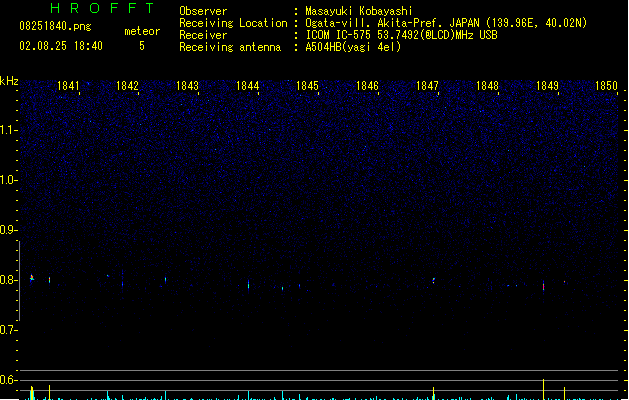Click the meteor echo just after 1847
Screen dimensions: 629x400
434,280
